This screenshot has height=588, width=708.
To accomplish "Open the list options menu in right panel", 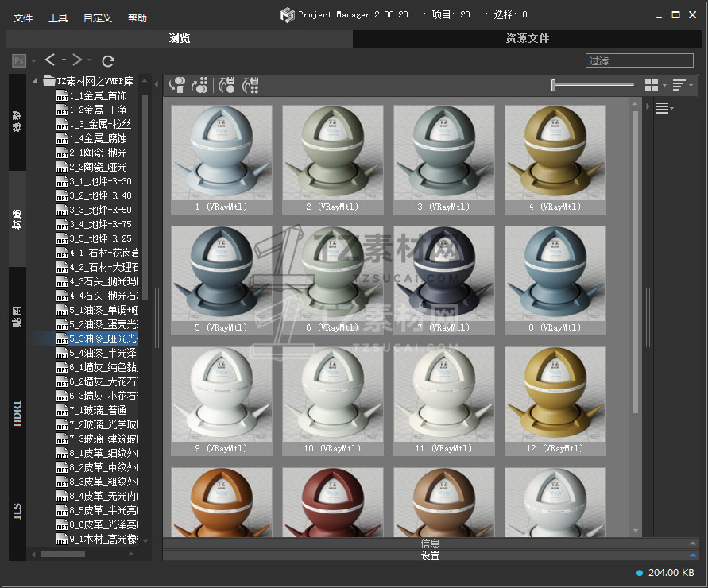I will click(x=664, y=109).
